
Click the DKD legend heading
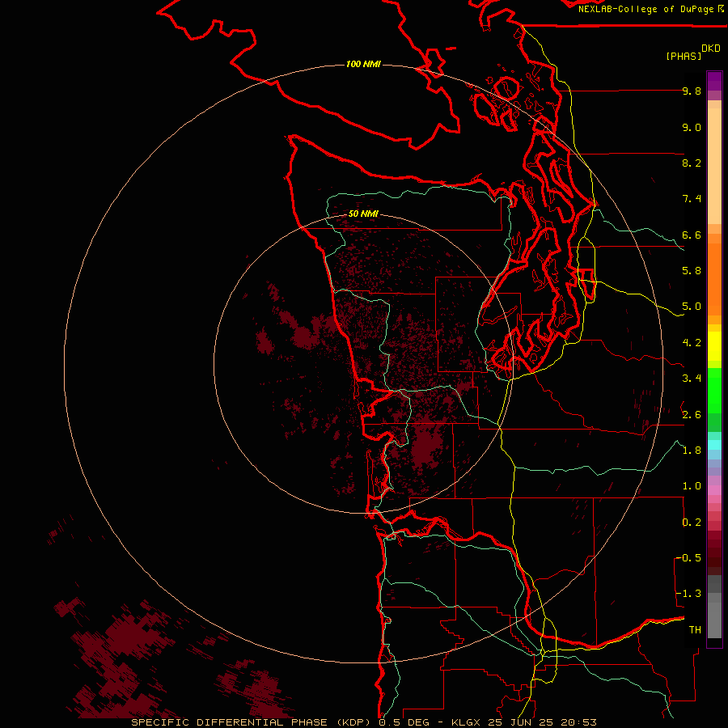pyautogui.click(x=711, y=49)
